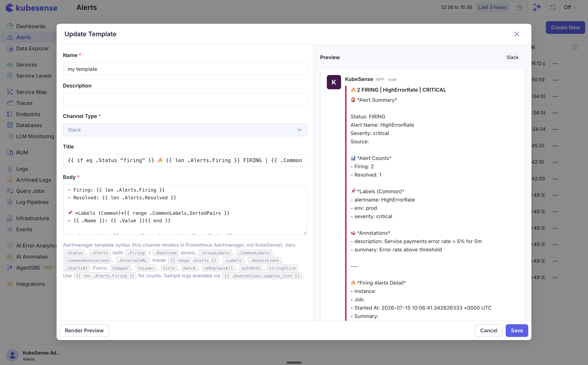The image size is (588, 365).
Task: Open the Channel Type Slack dropdown
Action: tap(185, 130)
